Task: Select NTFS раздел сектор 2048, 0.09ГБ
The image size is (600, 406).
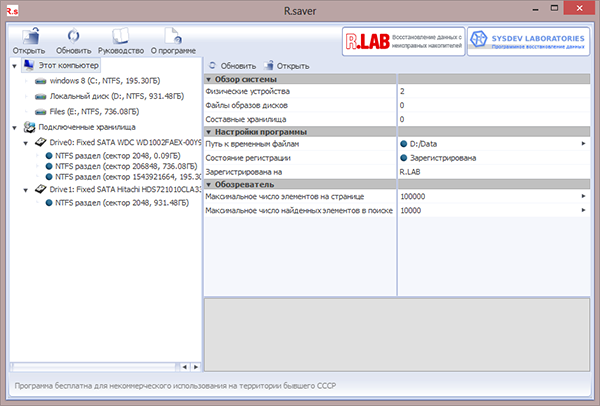Action: tap(117, 156)
